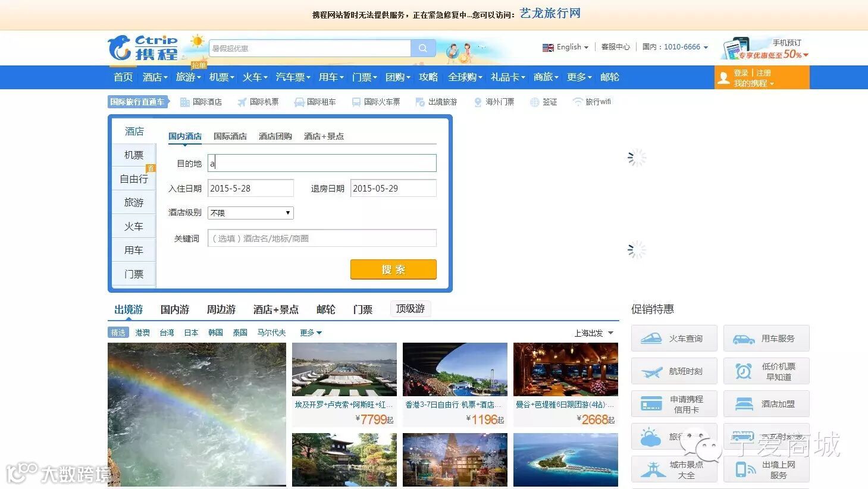Open the 曼谷+芭提雅 tour thumbnail
Screen dimensions: 868x489
point(566,369)
